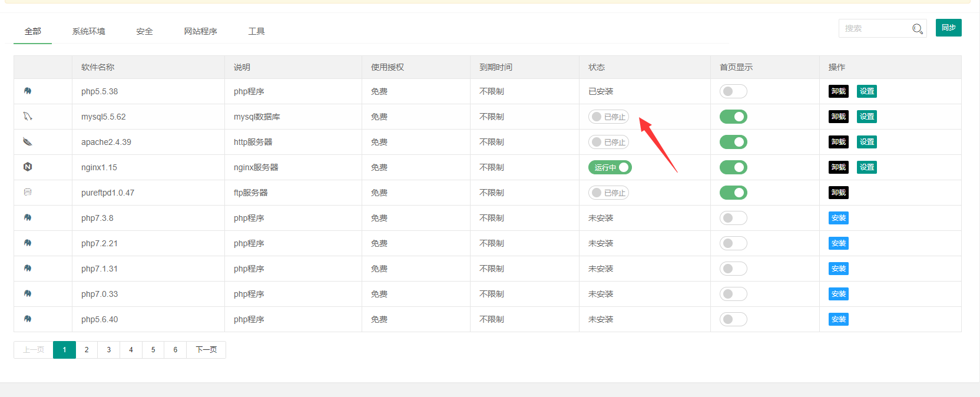Click the 已安装 status for php5.5.38
This screenshot has width=980, height=397.
pyautogui.click(x=601, y=91)
